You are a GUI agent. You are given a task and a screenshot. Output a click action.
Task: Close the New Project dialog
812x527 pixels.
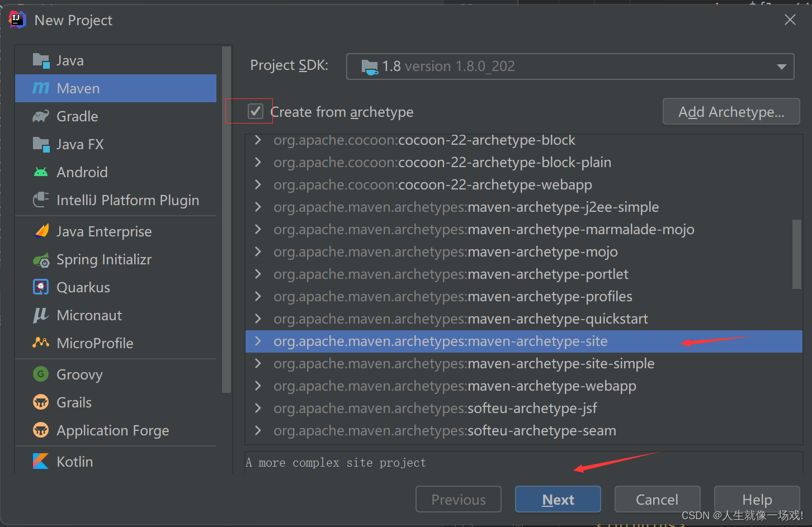790,20
